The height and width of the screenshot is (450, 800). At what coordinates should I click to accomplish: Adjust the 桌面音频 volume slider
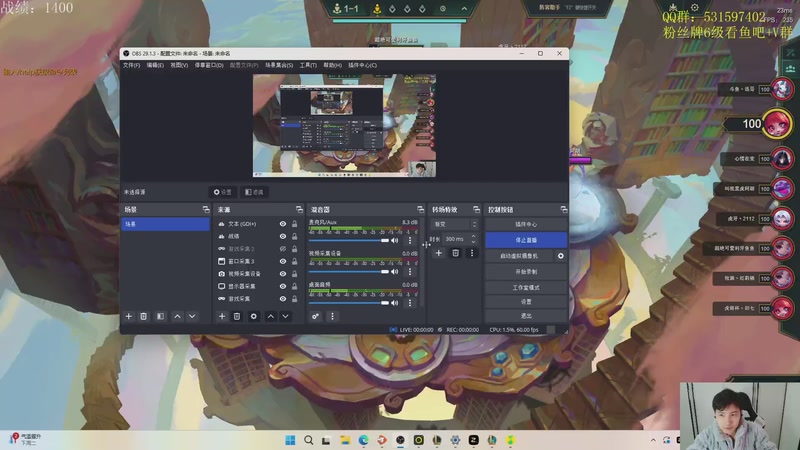(x=348, y=303)
